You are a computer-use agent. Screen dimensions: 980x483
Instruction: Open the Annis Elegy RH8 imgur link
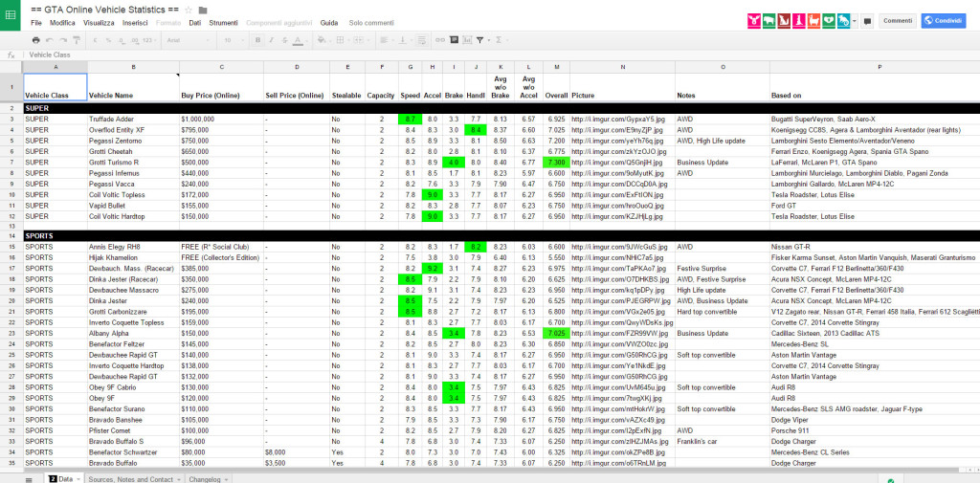pyautogui.click(x=619, y=247)
